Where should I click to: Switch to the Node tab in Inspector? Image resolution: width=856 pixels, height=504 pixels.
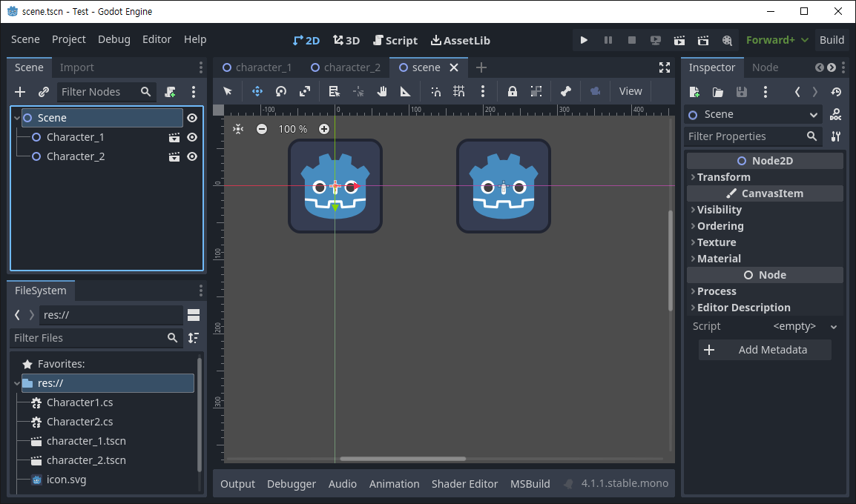765,67
